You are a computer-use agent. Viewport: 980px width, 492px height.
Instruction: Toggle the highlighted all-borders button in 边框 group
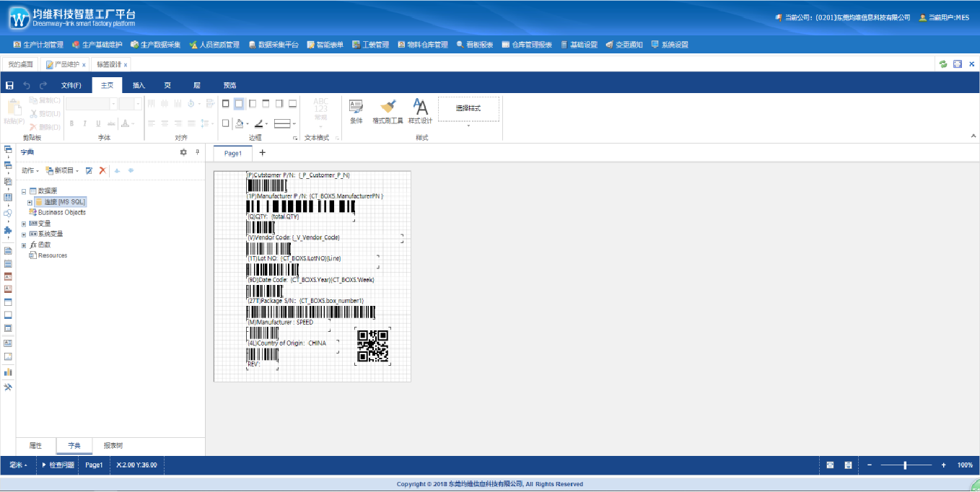[239, 104]
